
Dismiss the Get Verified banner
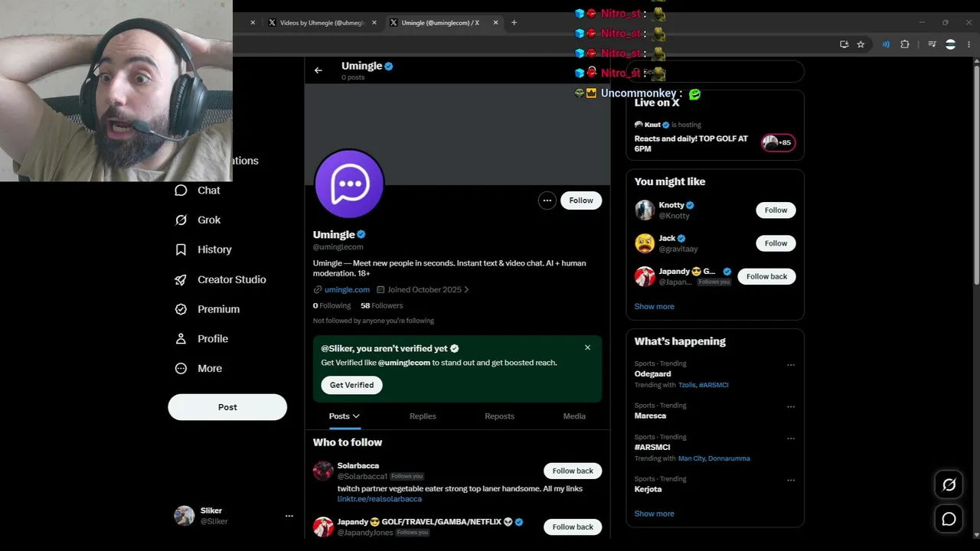[x=587, y=347]
